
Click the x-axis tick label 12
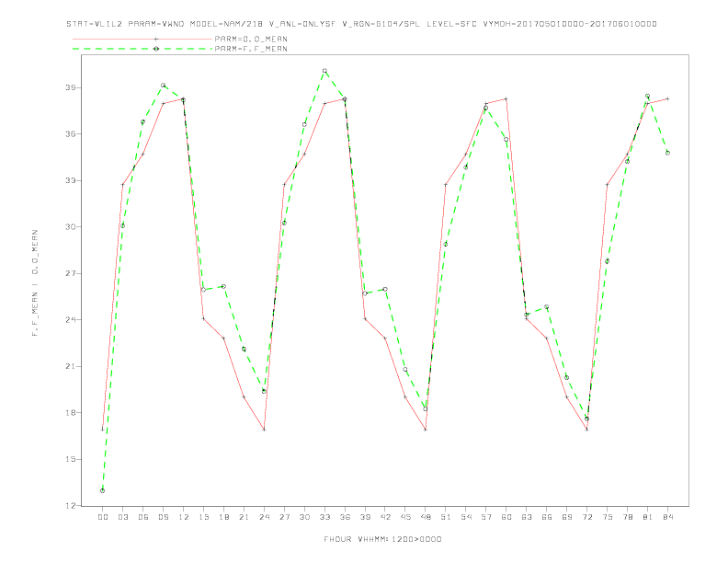pos(184,517)
